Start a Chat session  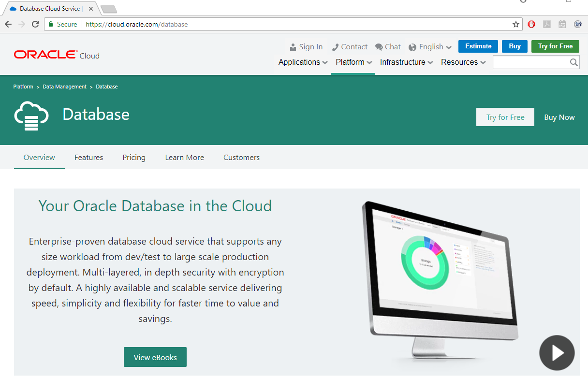[x=388, y=47]
